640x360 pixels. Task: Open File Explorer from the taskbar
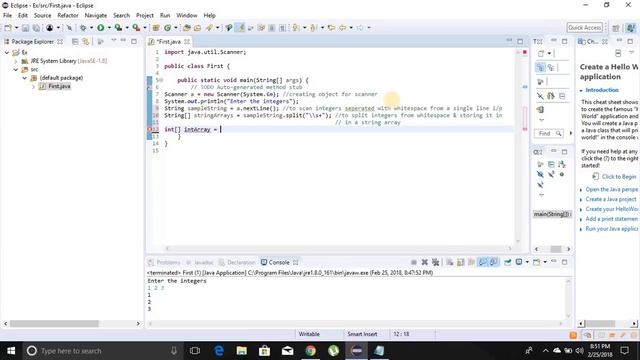pos(242,351)
